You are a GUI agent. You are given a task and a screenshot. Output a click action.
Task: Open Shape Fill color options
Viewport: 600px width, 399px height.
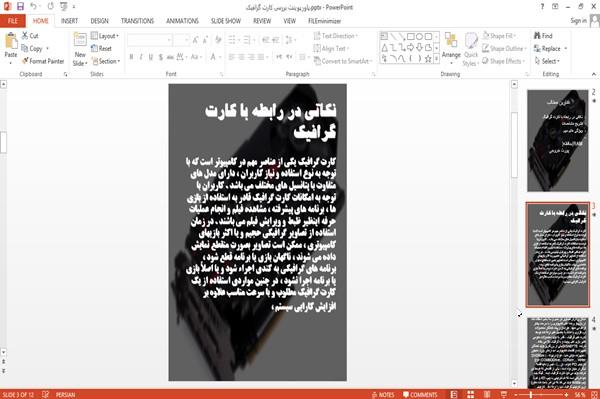(499, 36)
